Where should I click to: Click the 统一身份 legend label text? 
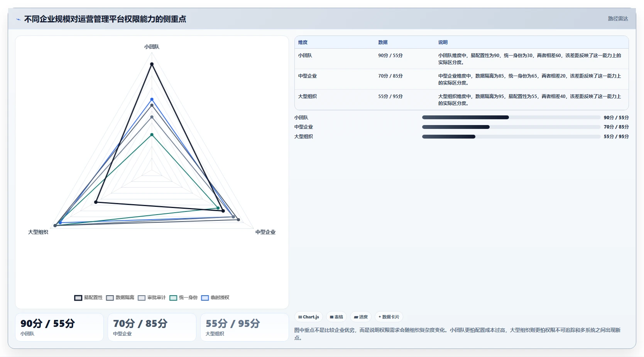coord(188,298)
